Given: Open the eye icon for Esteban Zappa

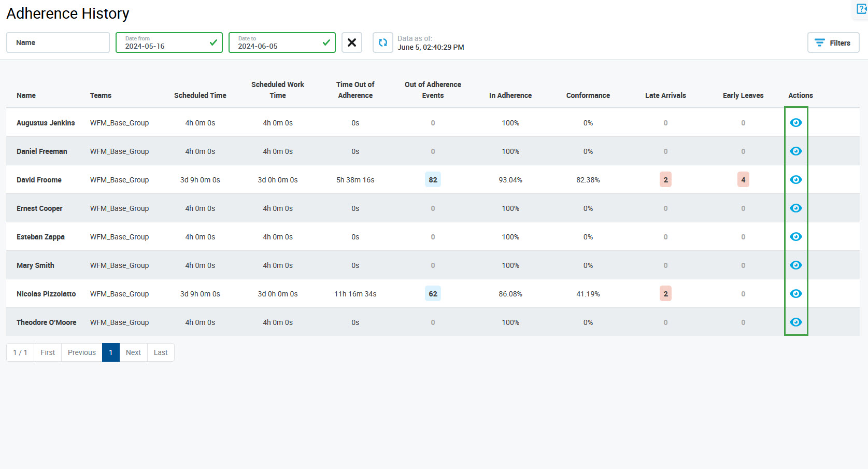Looking at the screenshot, I should 795,237.
